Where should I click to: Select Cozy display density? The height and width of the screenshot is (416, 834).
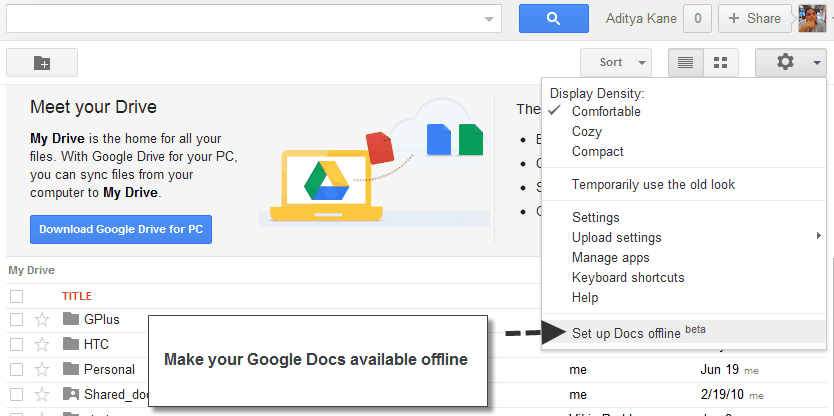pos(587,131)
